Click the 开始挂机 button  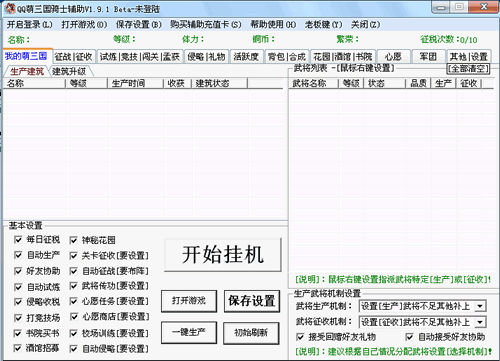pos(223,255)
